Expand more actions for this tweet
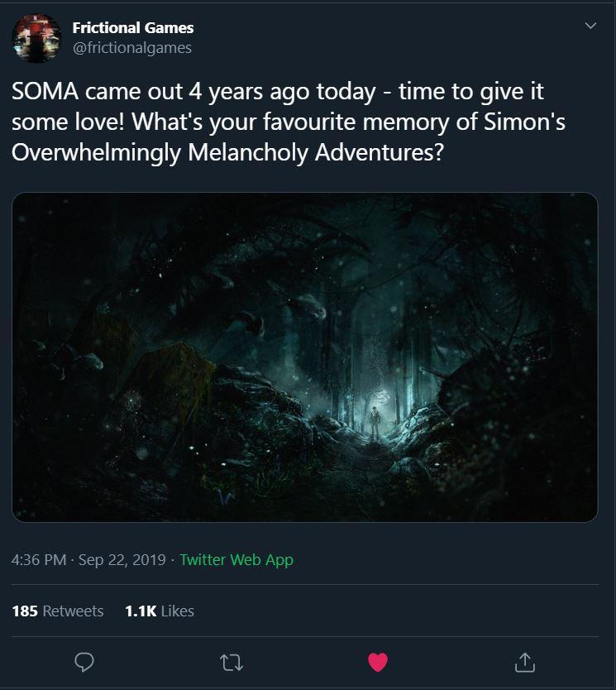The image size is (616, 690). click(x=590, y=25)
